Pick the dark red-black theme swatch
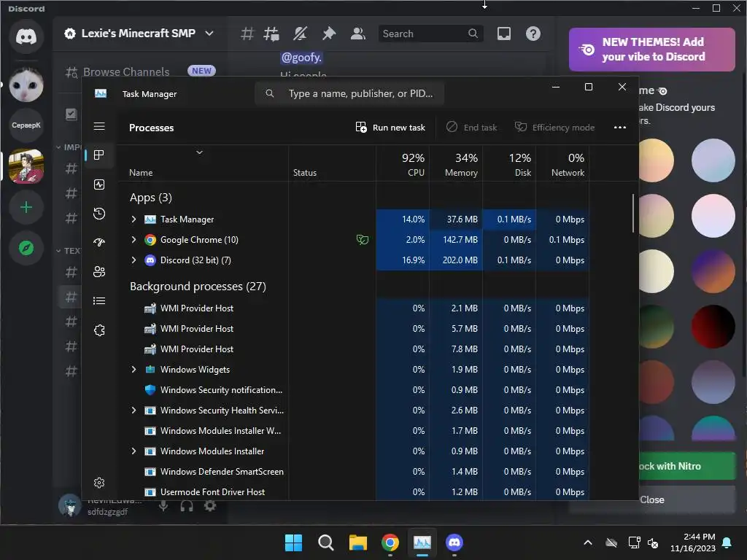This screenshot has height=560, width=747. pyautogui.click(x=713, y=327)
